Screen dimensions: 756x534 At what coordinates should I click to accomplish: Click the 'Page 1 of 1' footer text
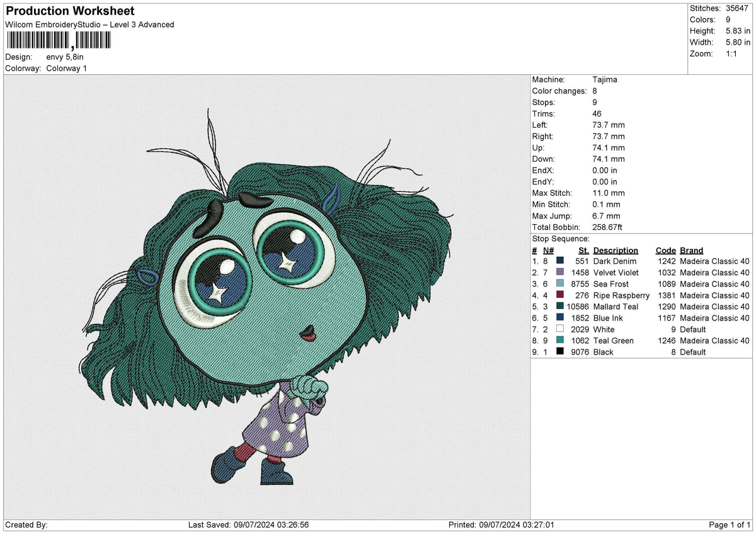tap(730, 525)
